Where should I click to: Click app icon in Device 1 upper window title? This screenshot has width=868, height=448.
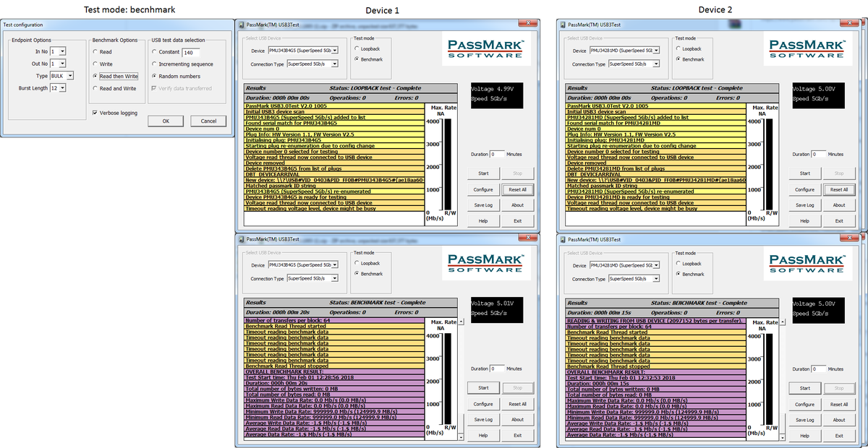coord(242,25)
